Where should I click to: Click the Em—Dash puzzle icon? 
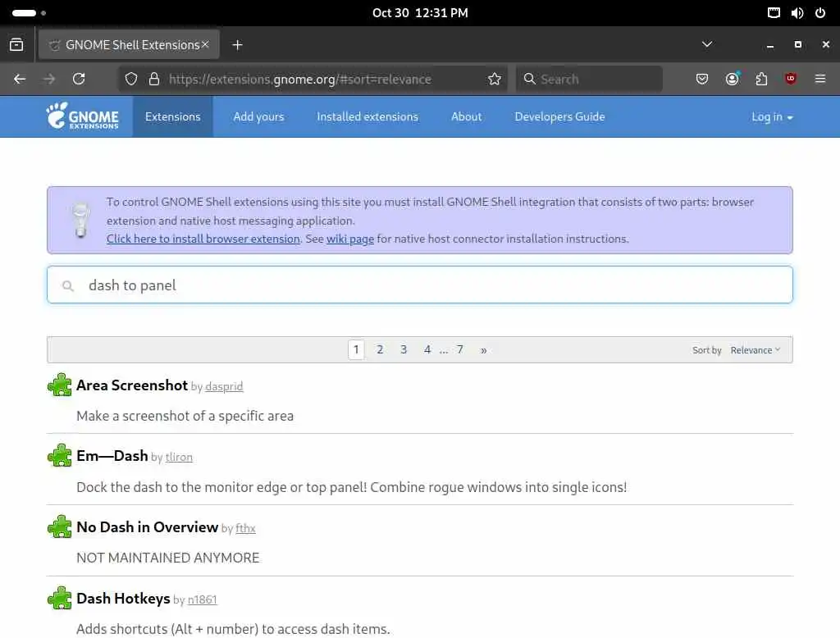click(x=59, y=456)
